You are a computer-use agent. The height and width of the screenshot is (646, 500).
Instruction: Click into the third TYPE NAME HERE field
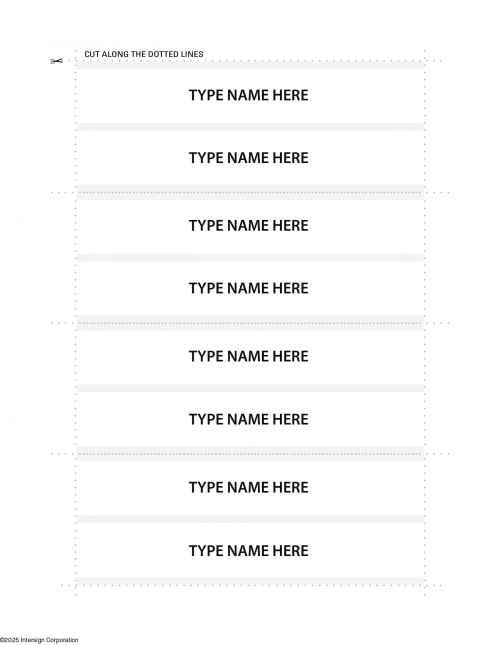point(250,226)
